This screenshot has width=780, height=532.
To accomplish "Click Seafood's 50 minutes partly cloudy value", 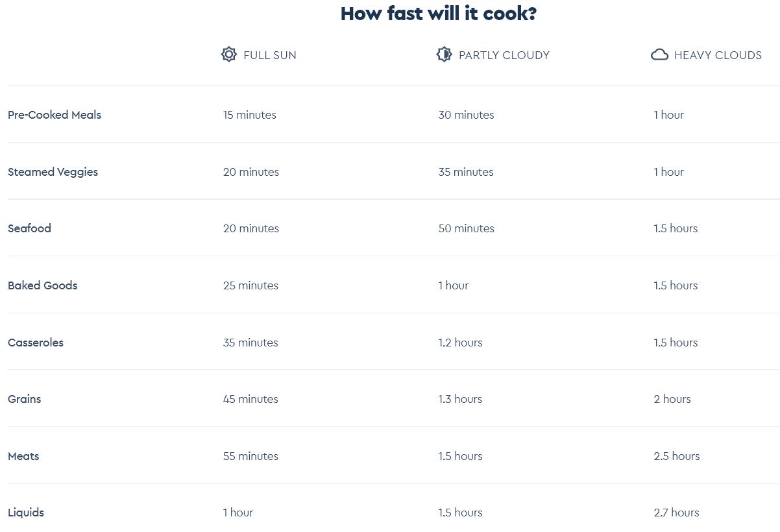I will click(x=466, y=228).
